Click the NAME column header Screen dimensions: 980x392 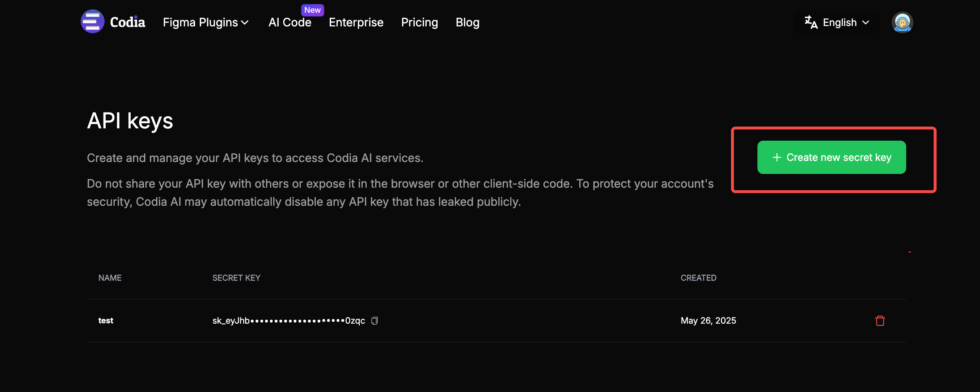click(110, 278)
